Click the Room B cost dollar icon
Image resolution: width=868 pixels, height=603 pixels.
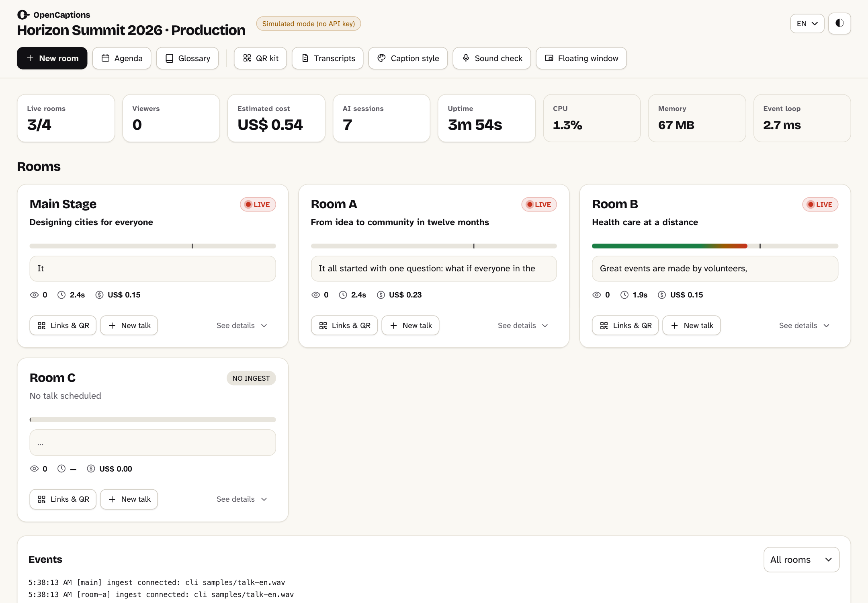click(x=662, y=295)
